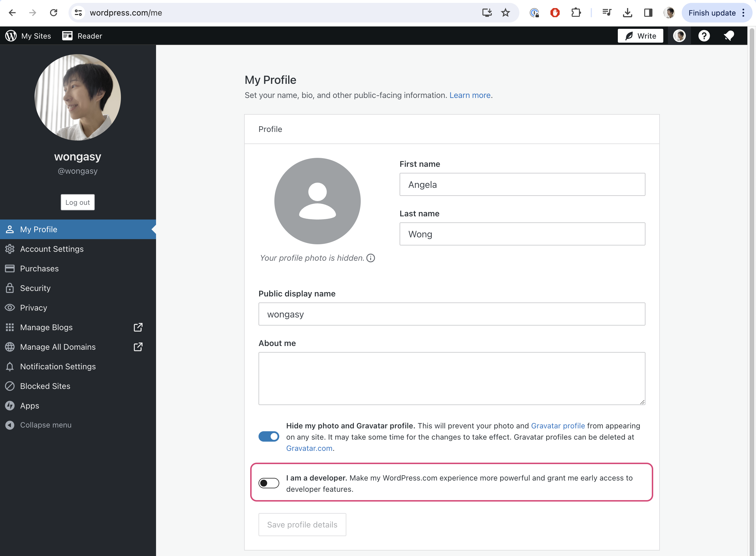Open Chrome three-dot menu beside Finish update
Screen dimensions: 756x556
[744, 13]
